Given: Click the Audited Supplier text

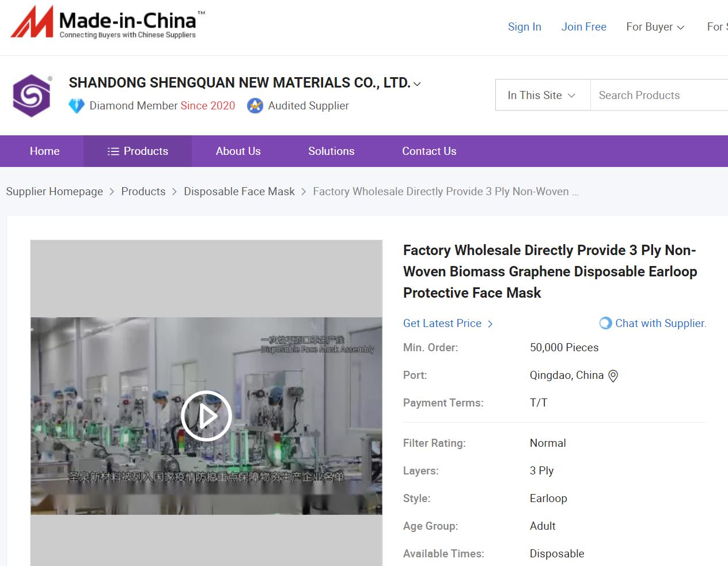Looking at the screenshot, I should [308, 106].
